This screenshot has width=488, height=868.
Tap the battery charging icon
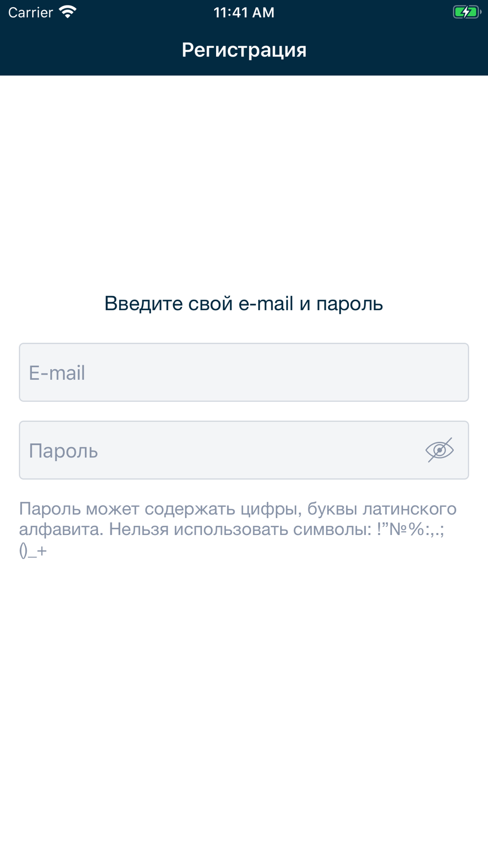click(467, 12)
